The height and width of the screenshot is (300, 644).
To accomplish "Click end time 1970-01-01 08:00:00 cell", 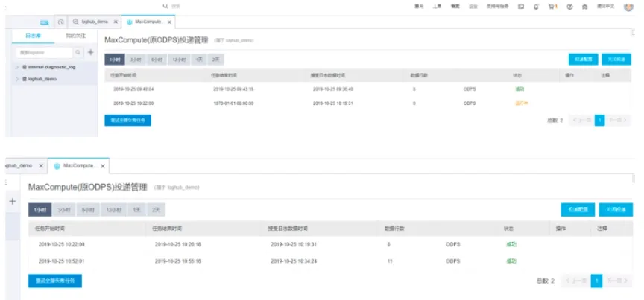I will [233, 103].
